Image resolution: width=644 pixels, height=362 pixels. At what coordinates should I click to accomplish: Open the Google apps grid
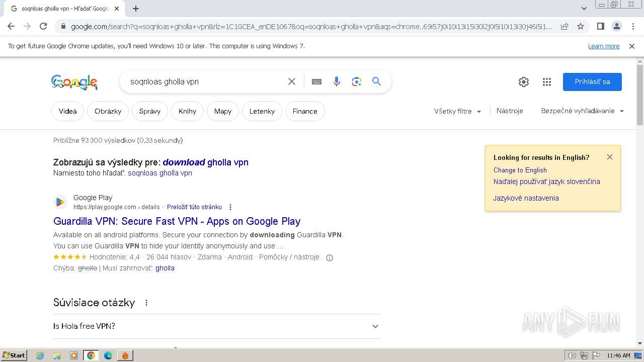pos(547,82)
